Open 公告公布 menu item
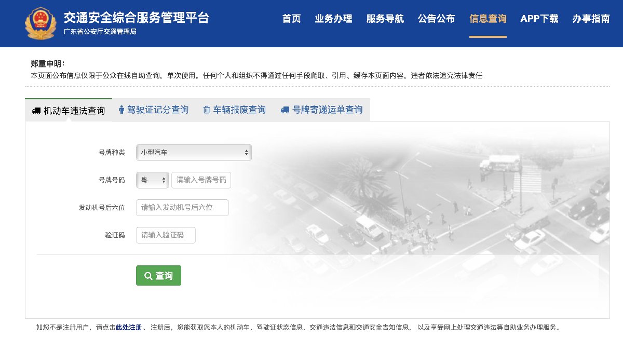This screenshot has height=364, width=623. (436, 19)
